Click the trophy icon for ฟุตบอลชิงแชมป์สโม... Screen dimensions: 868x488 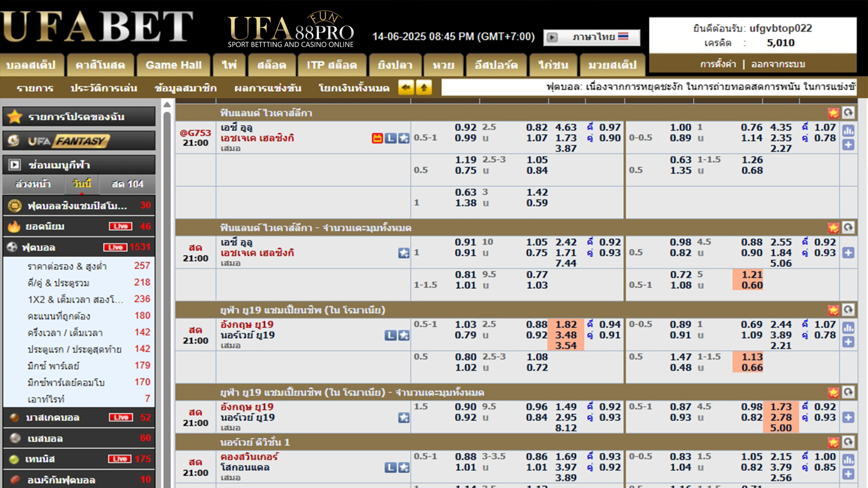click(x=15, y=205)
